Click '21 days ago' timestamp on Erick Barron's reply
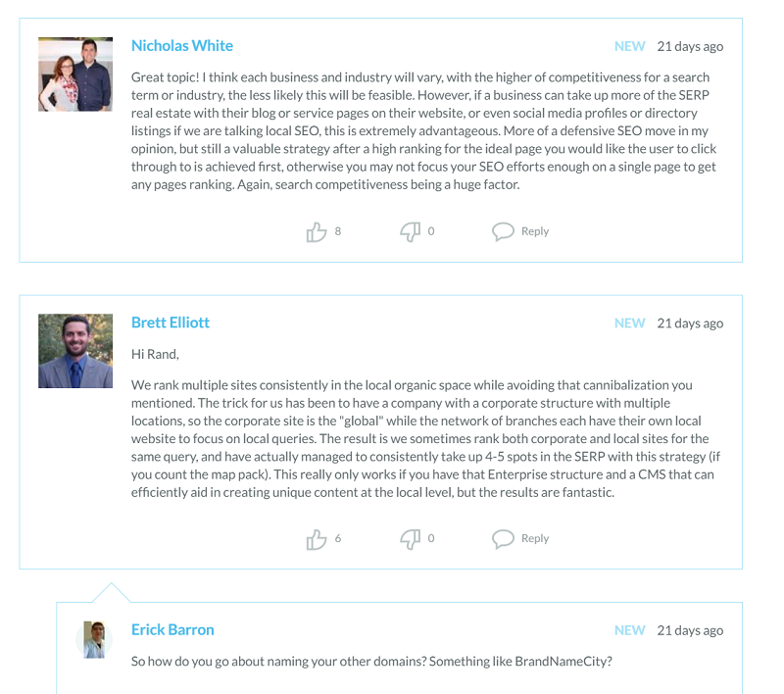784x694 pixels. pos(690,630)
